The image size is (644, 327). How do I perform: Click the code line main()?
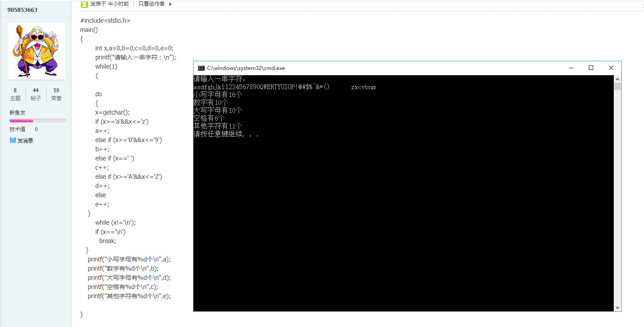coord(89,30)
